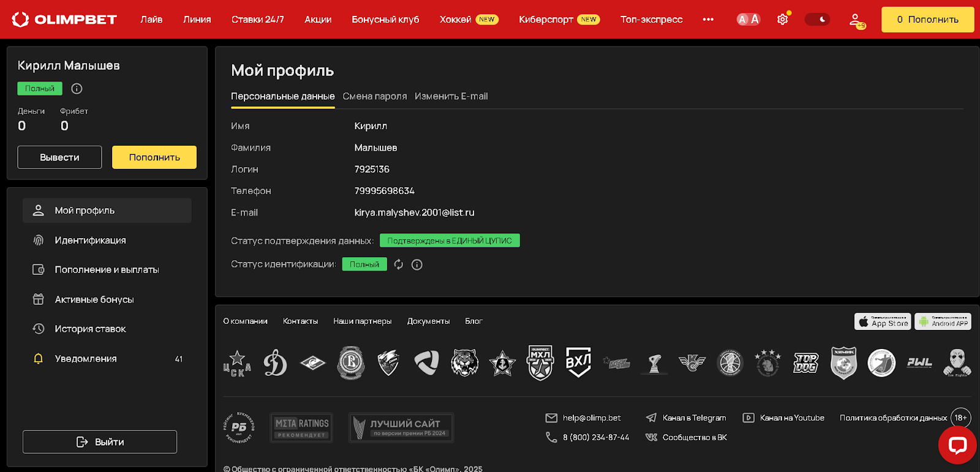
Task: Open Идентификация in sidebar menu
Action: (x=90, y=241)
